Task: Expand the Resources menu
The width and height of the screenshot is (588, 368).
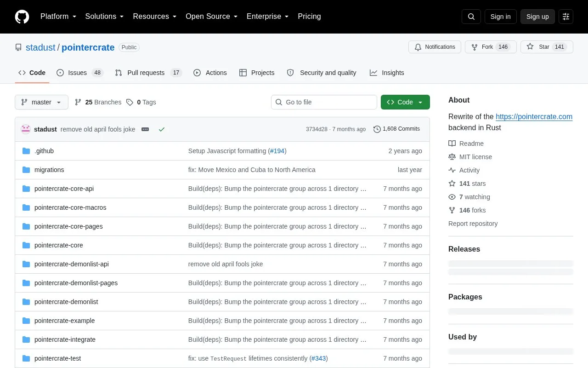Action: (155, 17)
